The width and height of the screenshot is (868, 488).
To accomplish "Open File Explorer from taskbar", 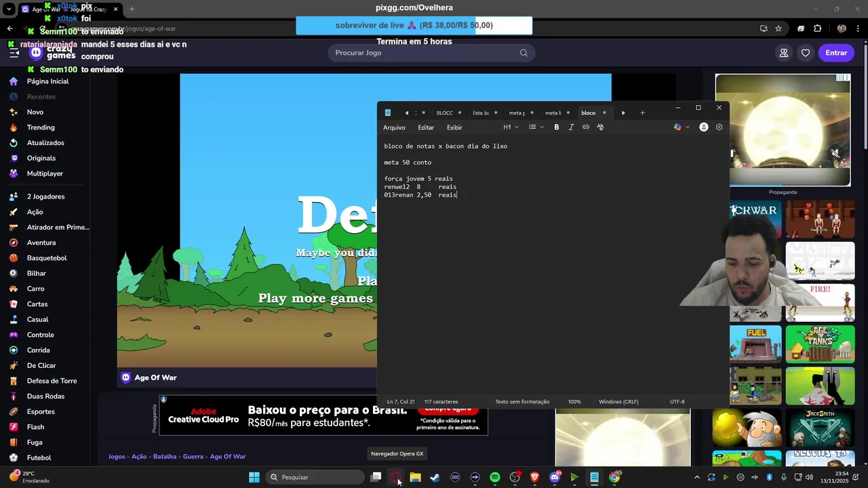I will (416, 477).
